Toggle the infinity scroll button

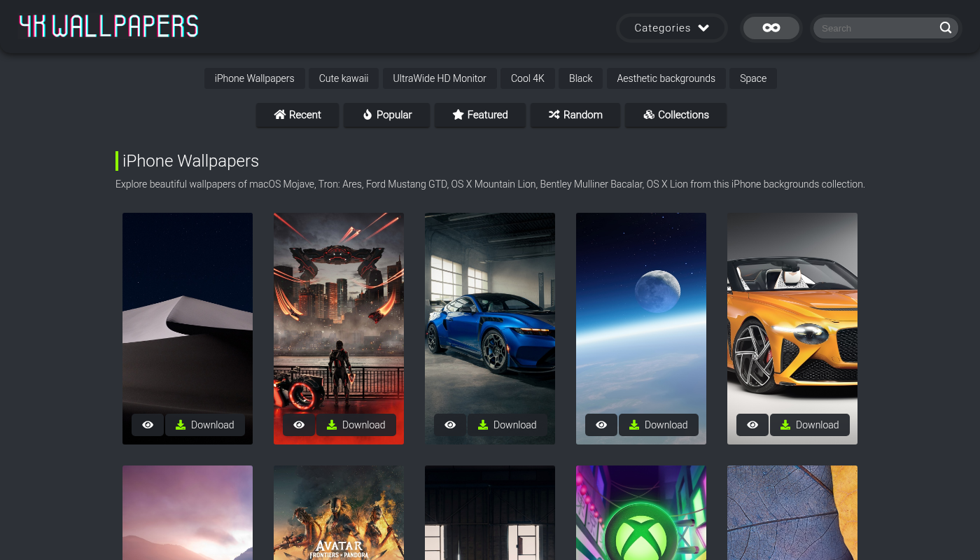[771, 28]
